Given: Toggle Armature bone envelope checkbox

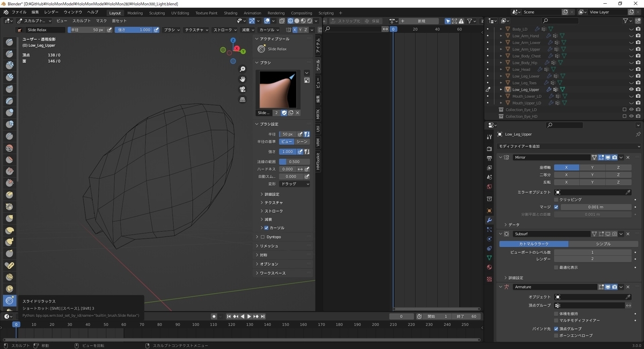Looking at the screenshot, I should [556, 335].
